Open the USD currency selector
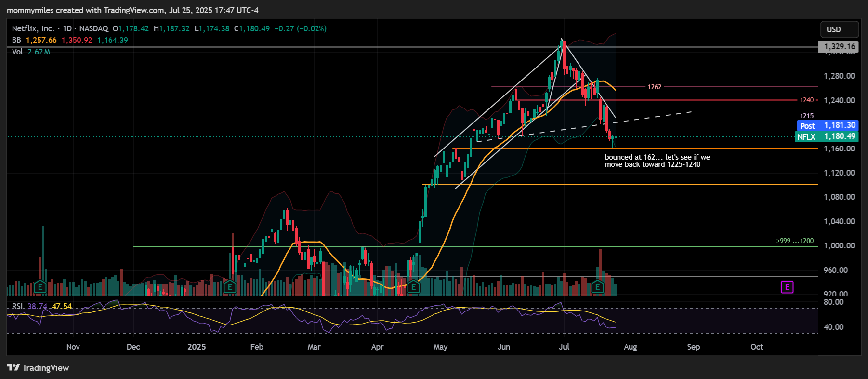 coord(840,29)
